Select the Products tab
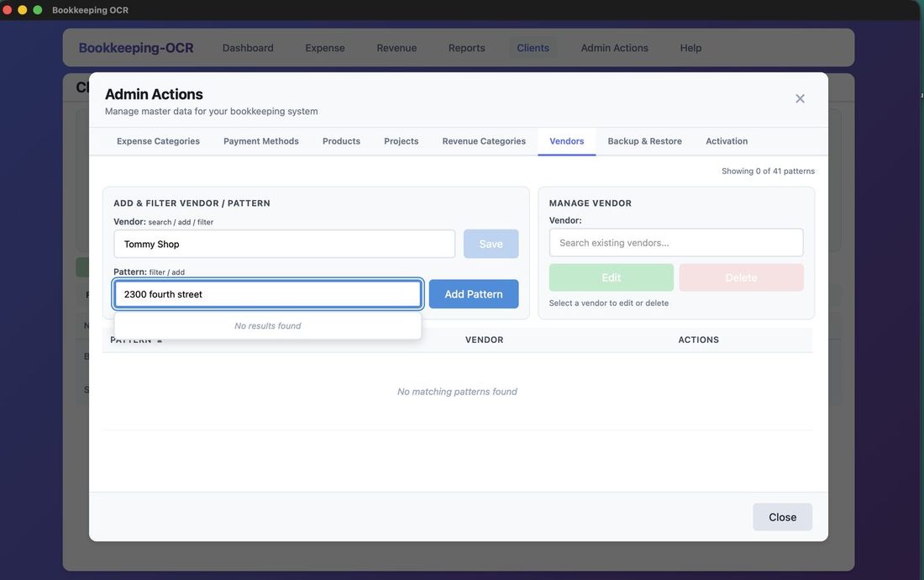Screen dimensions: 924x580 pyautogui.click(x=340, y=140)
